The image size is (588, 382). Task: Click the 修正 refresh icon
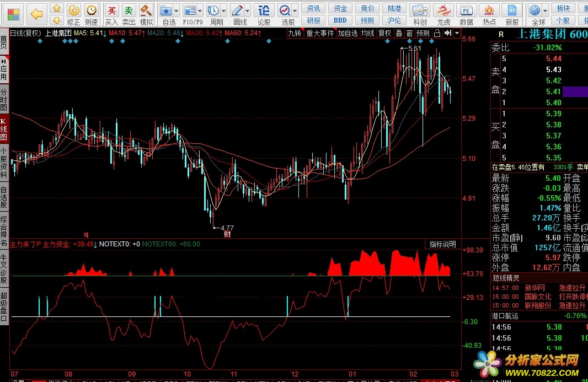(74, 10)
